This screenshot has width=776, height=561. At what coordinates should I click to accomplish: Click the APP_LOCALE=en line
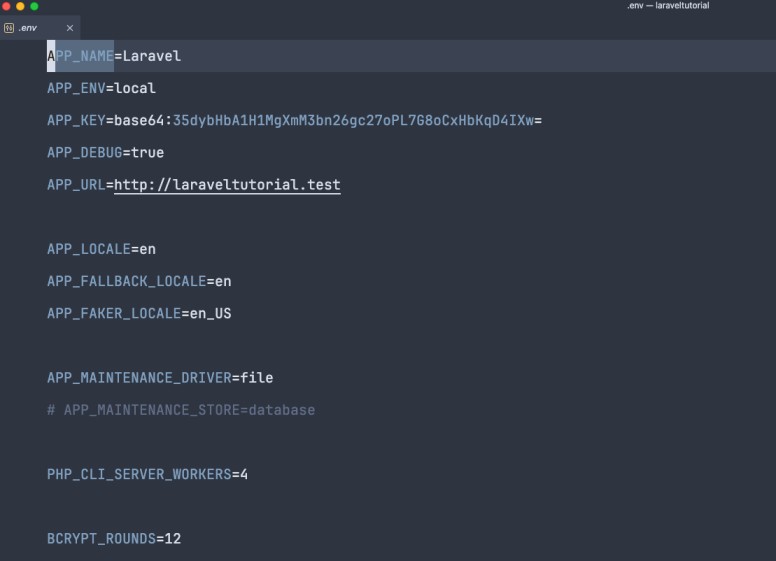pos(101,249)
